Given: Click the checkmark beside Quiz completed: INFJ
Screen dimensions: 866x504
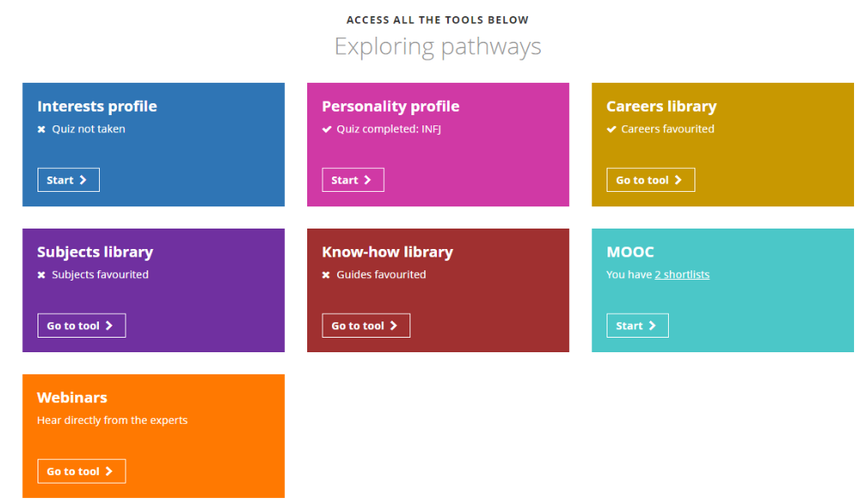Looking at the screenshot, I should click(327, 129).
